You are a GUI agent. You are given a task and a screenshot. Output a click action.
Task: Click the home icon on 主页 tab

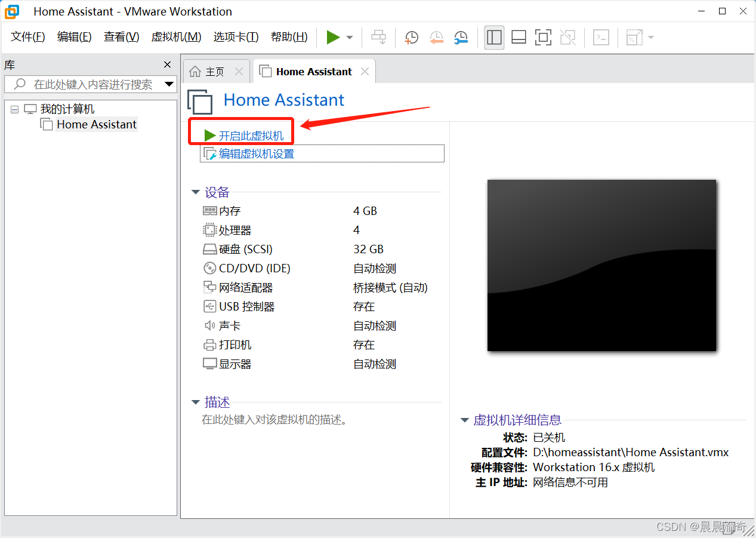point(195,72)
